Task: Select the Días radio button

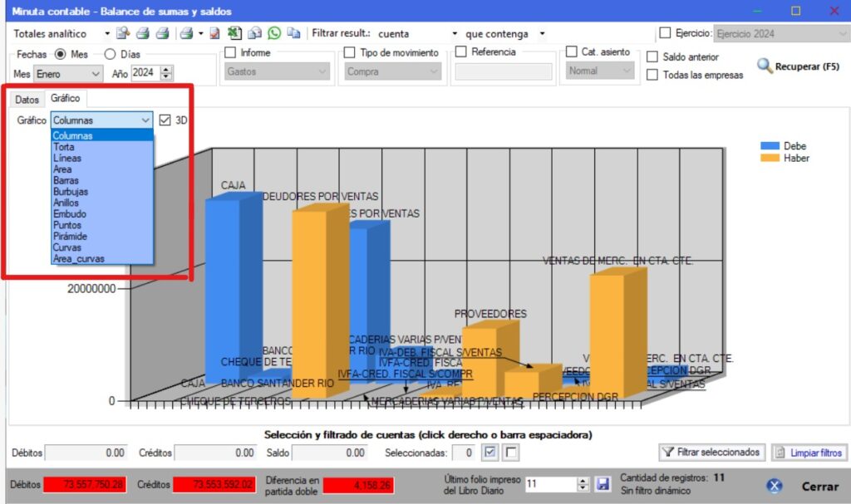Action: click(111, 54)
